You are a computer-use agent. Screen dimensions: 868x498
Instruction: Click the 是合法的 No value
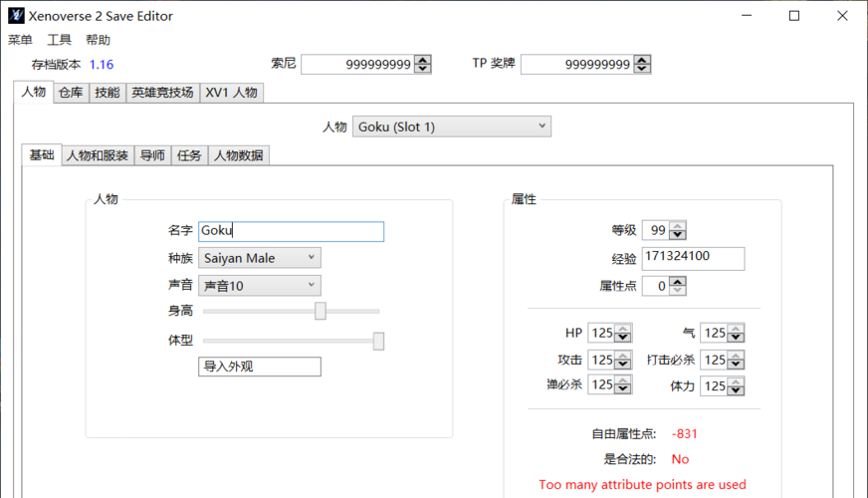coord(680,459)
